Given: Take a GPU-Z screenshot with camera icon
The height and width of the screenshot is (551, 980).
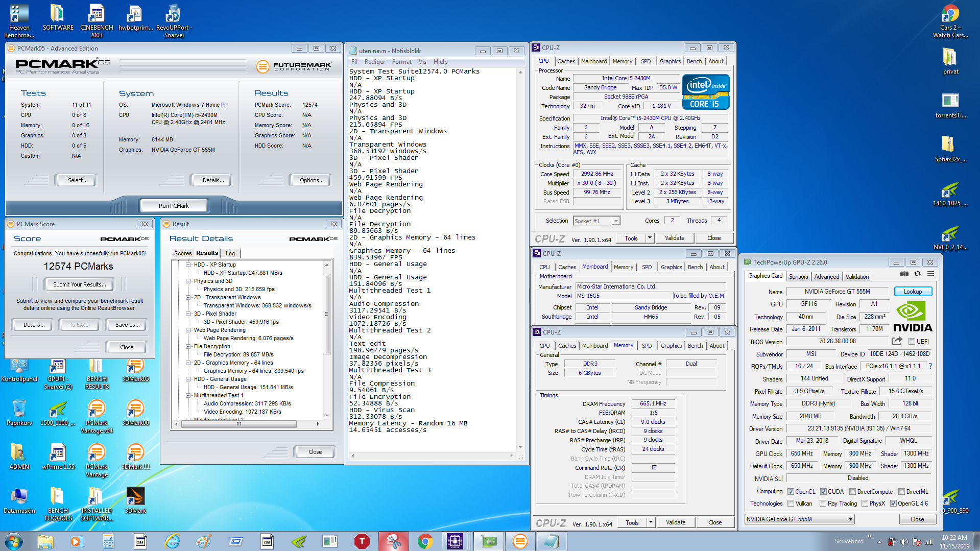Looking at the screenshot, I should coord(904,274).
